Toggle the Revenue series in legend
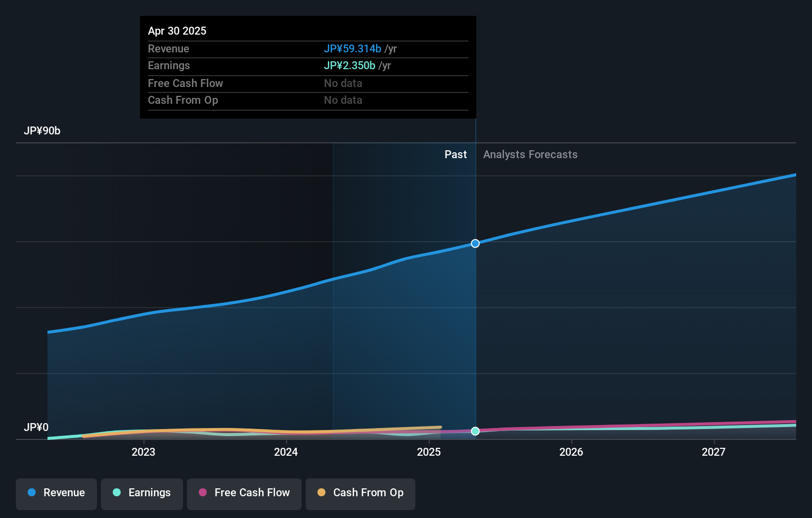Screen dimensions: 812x518 56,494
